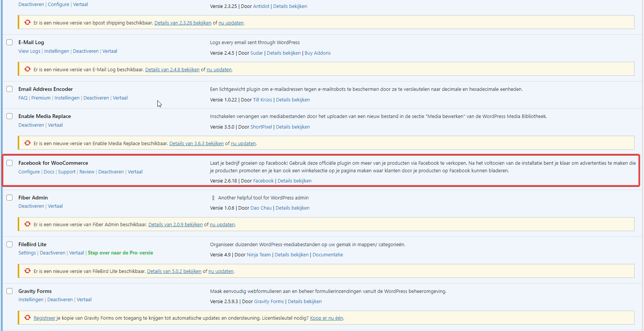Deactivate the E-Mail Log plugin
This screenshot has width=644, height=331.
click(86, 51)
